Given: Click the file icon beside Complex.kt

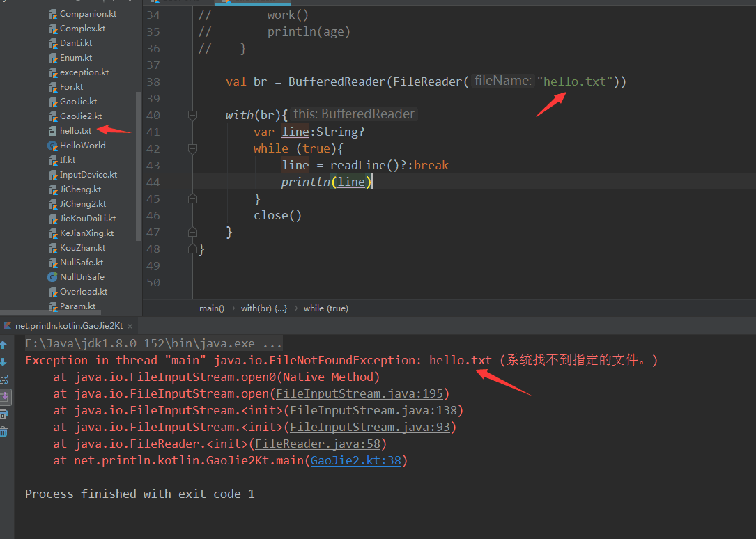Looking at the screenshot, I should pyautogui.click(x=52, y=29).
